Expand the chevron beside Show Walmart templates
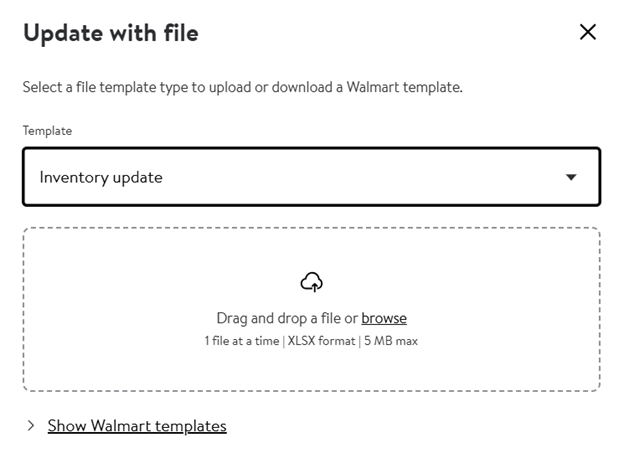This screenshot has height=453, width=624. 31,426
